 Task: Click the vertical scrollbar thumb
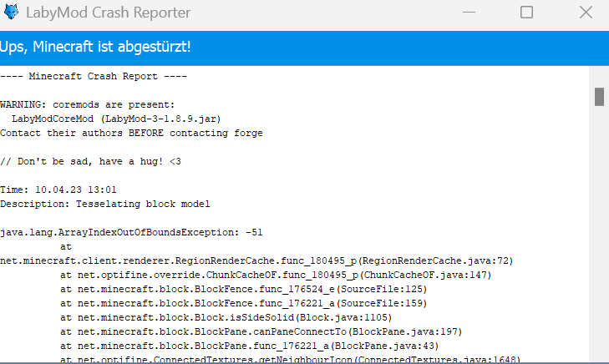click(x=599, y=97)
